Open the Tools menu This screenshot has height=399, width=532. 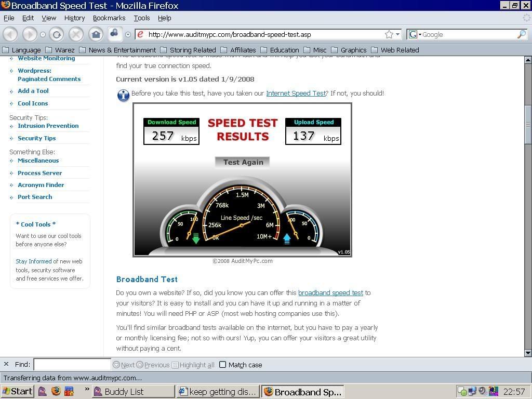(x=141, y=18)
